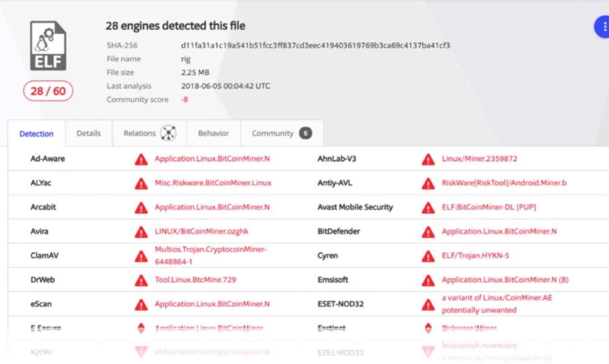Viewport: 609px width, 364px height.
Task: Click the ELF file type icon
Action: [x=48, y=46]
